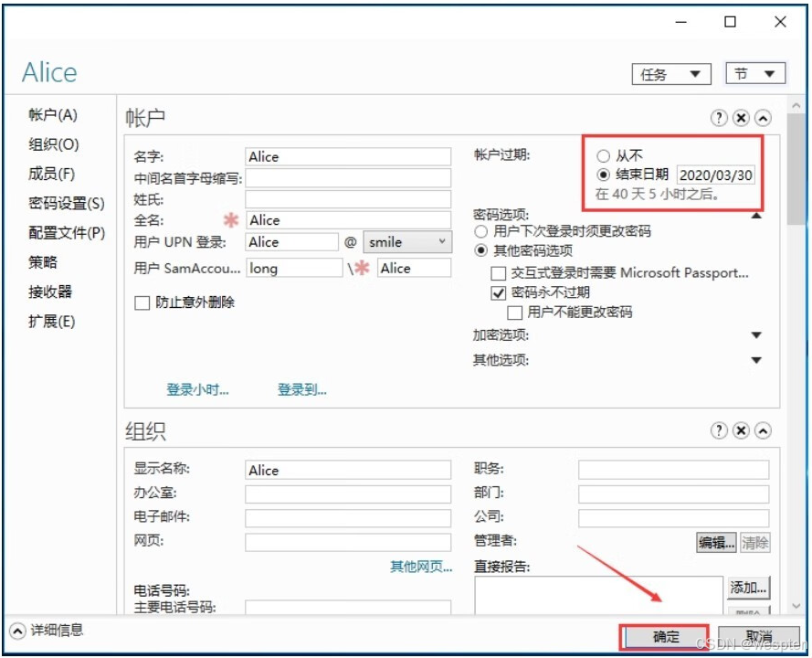The image size is (812, 658).
Task: Collapse the 帐户 section chevron
Action: point(763,118)
